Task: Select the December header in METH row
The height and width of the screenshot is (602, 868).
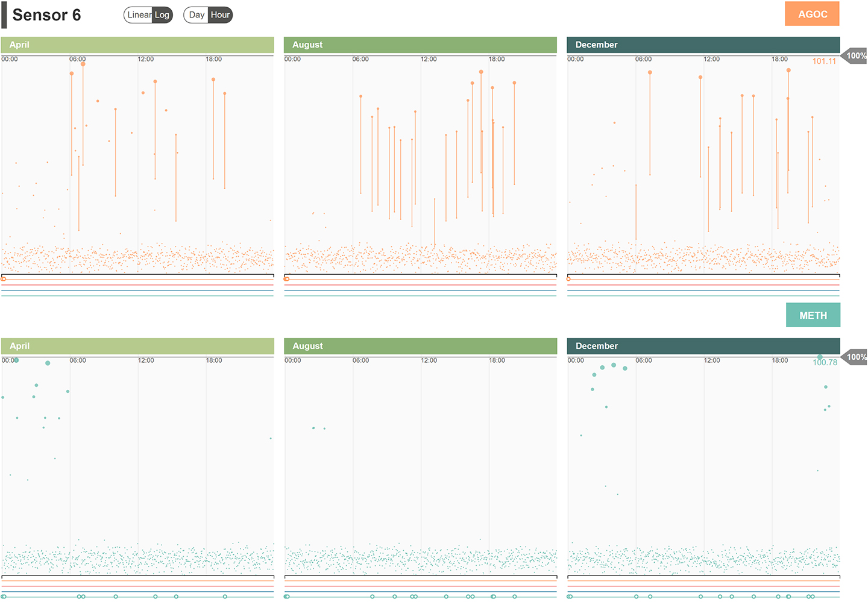Action: point(703,346)
